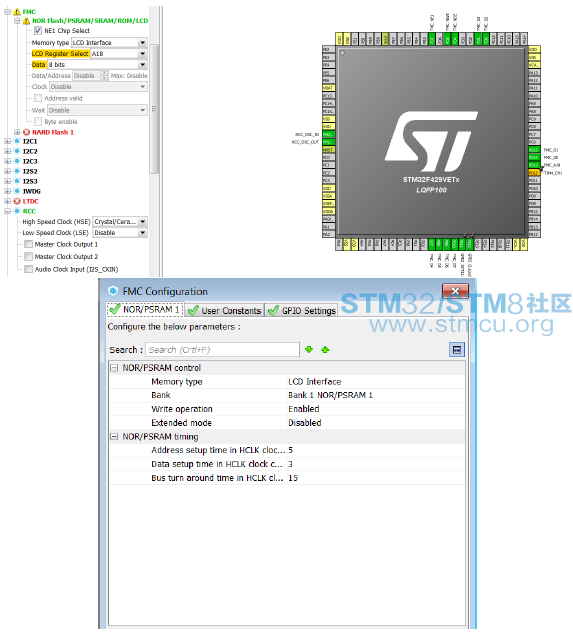Click the FMC warning icon in tree
The height and width of the screenshot is (633, 573).
[17, 12]
